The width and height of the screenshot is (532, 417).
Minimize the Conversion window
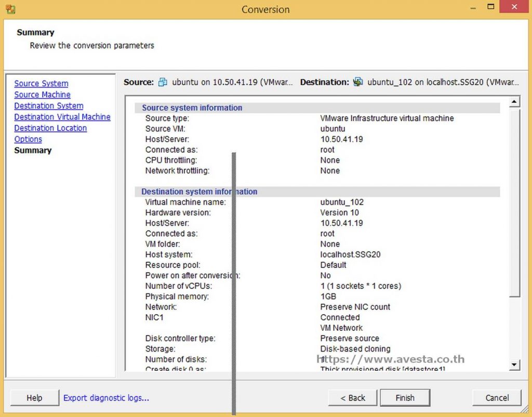click(x=473, y=7)
